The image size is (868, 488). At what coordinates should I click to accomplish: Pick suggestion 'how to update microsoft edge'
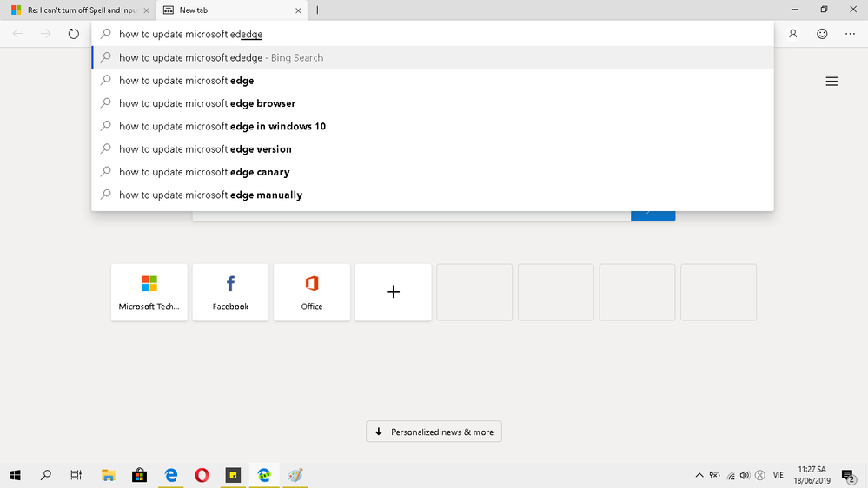[x=433, y=80]
